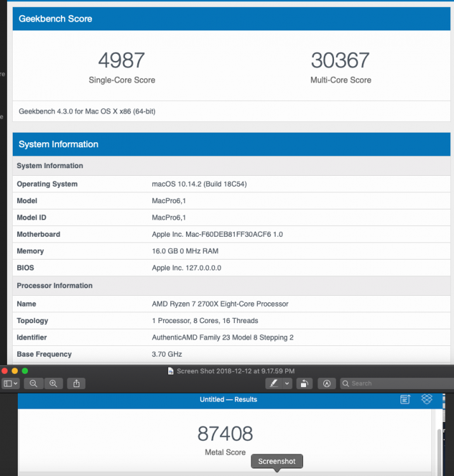454x476 pixels.
Task: Minimize the Preview window
Action: coord(15,371)
